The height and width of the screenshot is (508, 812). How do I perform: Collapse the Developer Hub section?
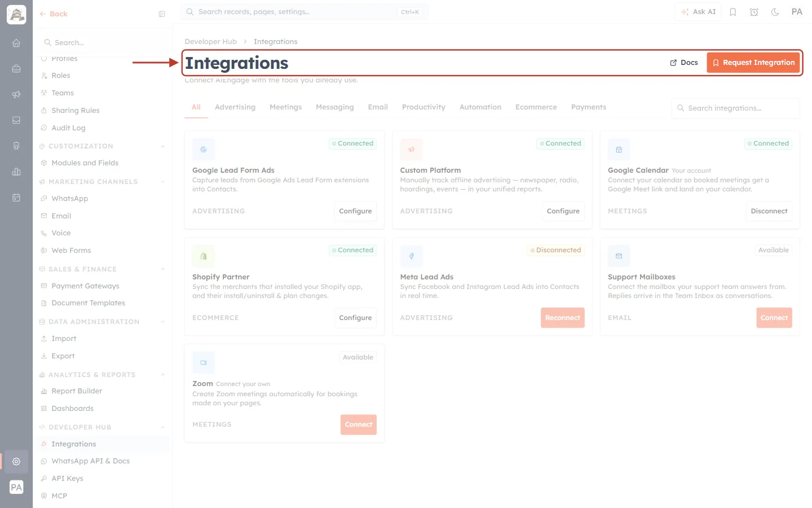tap(163, 427)
